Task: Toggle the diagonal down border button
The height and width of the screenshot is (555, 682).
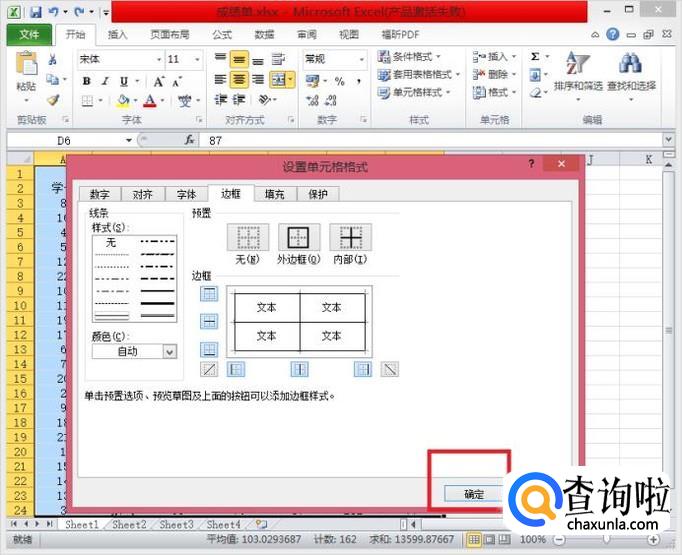Action: coord(390,369)
